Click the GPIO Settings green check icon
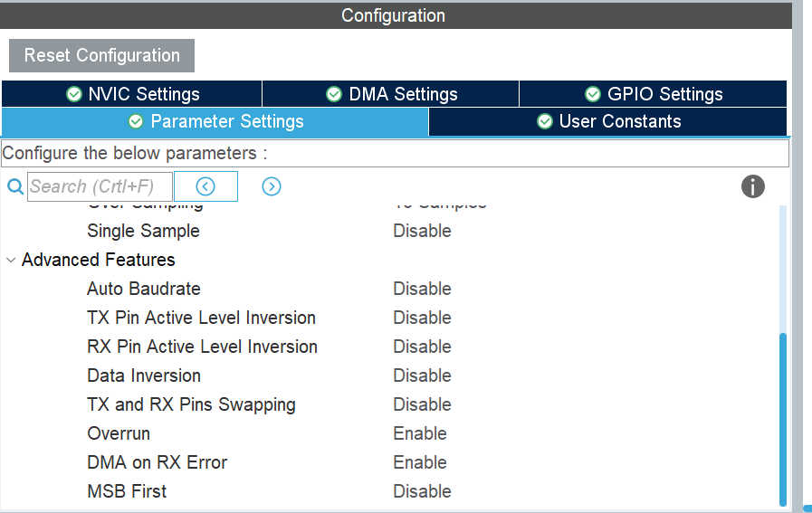Viewport: 812px width, 513px height. (x=593, y=94)
